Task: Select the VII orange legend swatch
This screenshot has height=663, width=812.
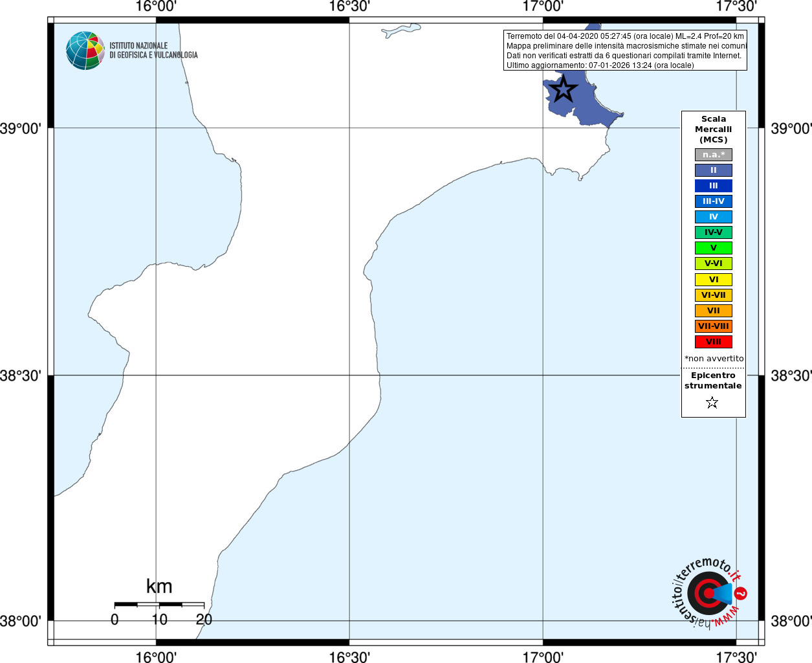Action: click(x=714, y=311)
